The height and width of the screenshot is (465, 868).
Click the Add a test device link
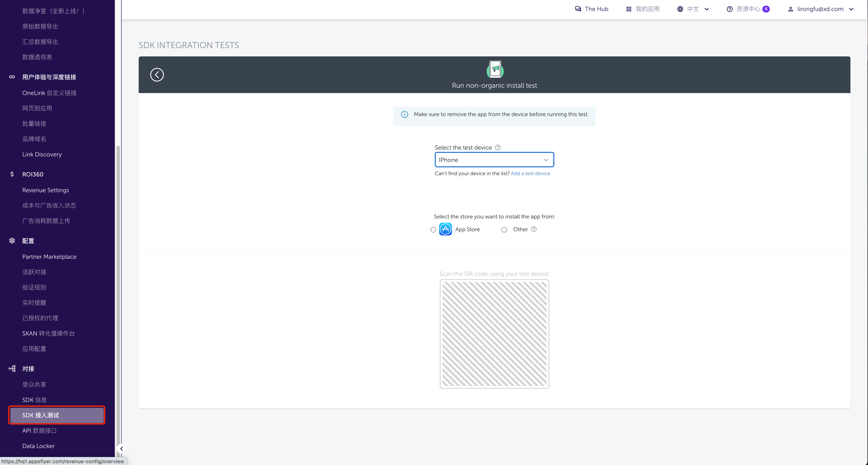click(530, 174)
